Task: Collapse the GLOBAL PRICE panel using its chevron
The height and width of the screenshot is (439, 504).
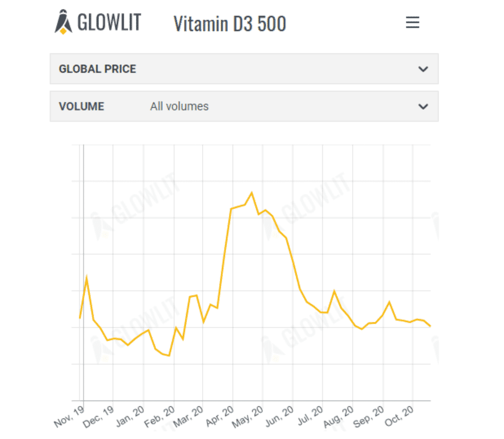Action: click(x=422, y=70)
